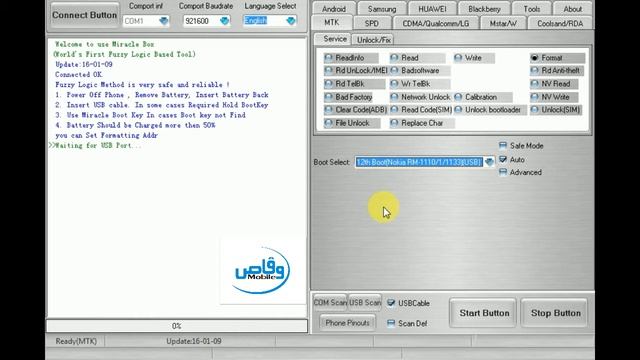Select Bad Factory option

(348, 97)
